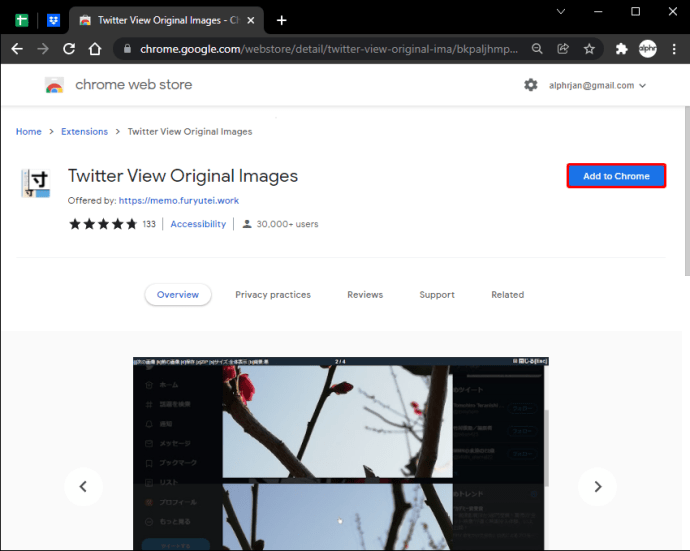Show next screenshot in carousel
The image size is (690, 551).
(x=597, y=486)
